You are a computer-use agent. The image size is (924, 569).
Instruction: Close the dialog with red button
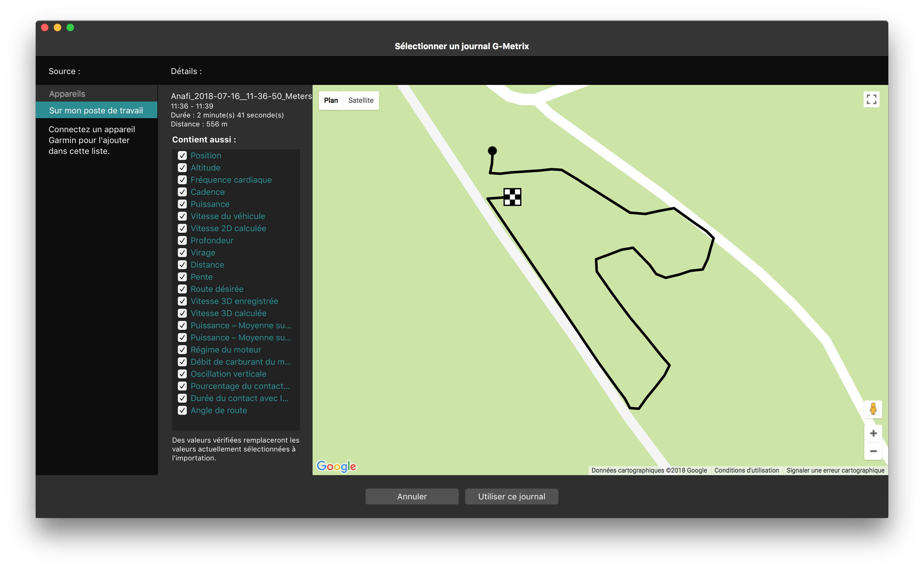coord(44,27)
